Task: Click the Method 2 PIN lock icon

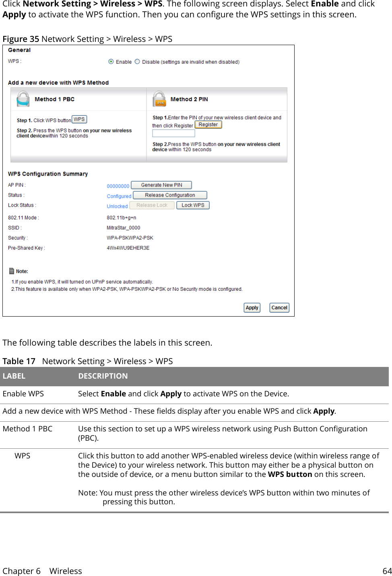Action: pyautogui.click(x=159, y=99)
